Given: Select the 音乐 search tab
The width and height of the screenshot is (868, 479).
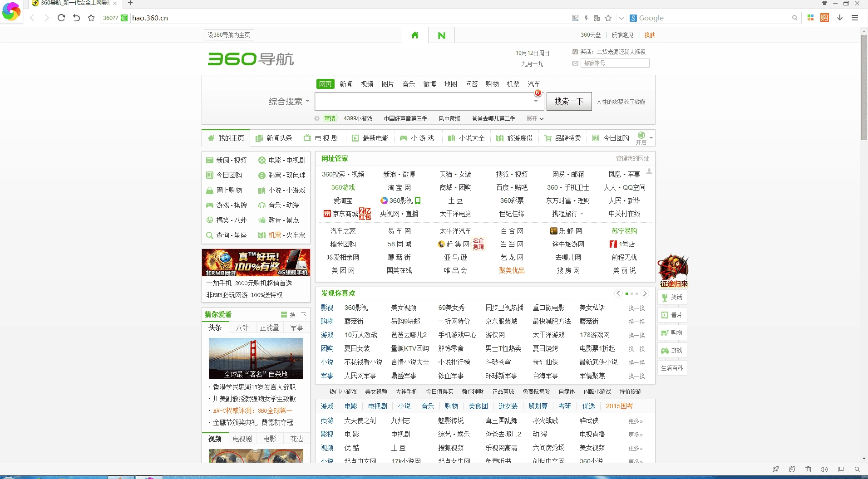Looking at the screenshot, I should (x=409, y=84).
